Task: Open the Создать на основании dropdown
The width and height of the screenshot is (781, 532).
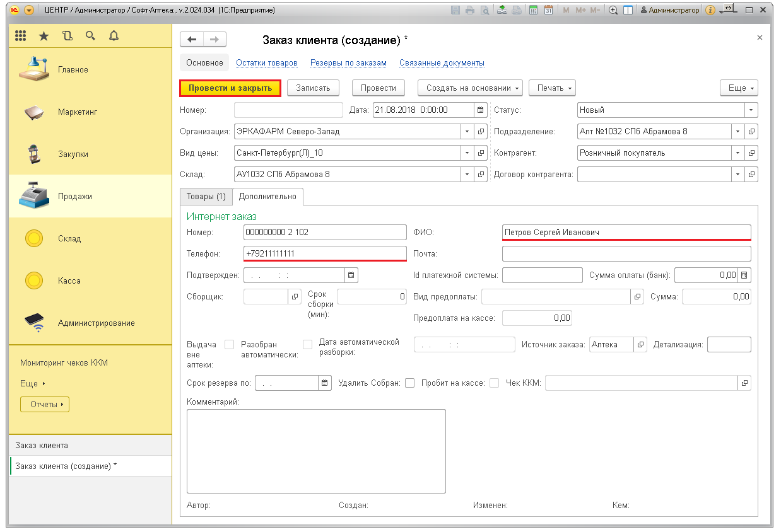Action: (471, 88)
